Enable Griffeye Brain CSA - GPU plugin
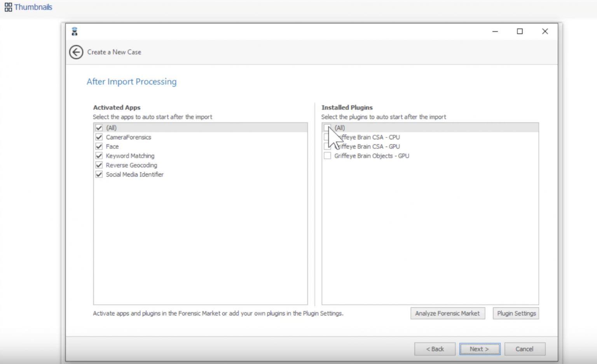The width and height of the screenshot is (597, 364). click(326, 146)
